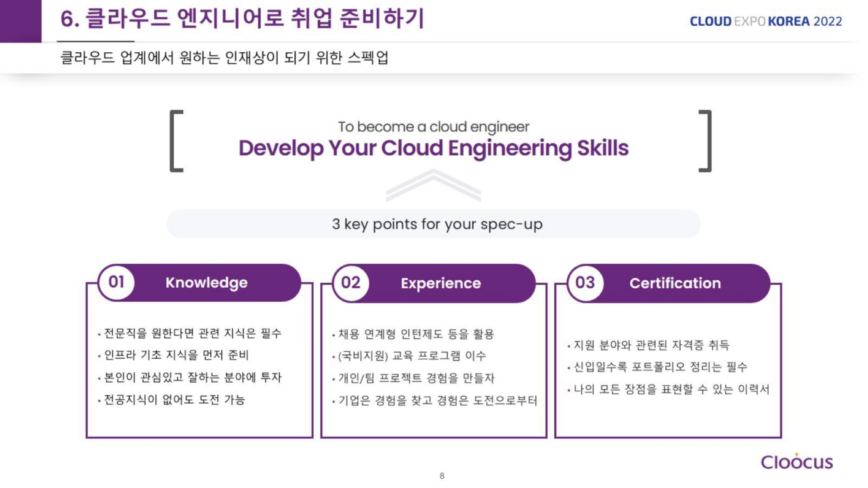Image resolution: width=868 pixels, height=488 pixels.
Task: Click 'Develop Your Cloud Engineering Skills' heading
Action: click(x=433, y=149)
